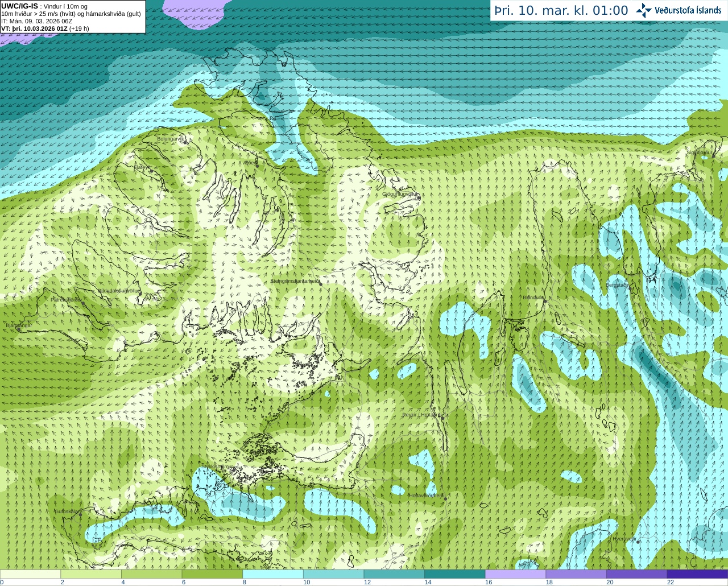Click the Stykkishólmur station label

(x=217, y=467)
